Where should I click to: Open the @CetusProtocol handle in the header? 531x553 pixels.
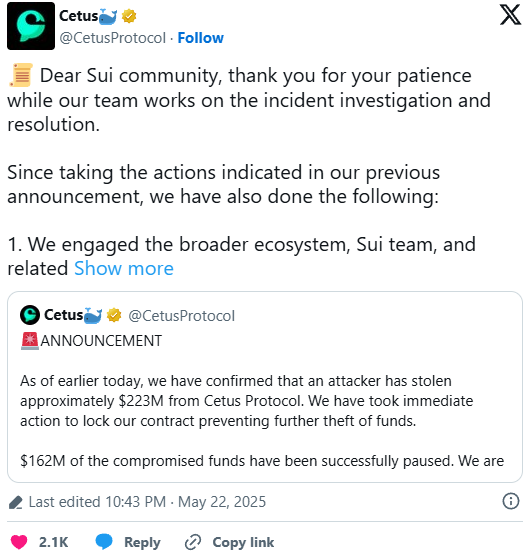point(112,38)
